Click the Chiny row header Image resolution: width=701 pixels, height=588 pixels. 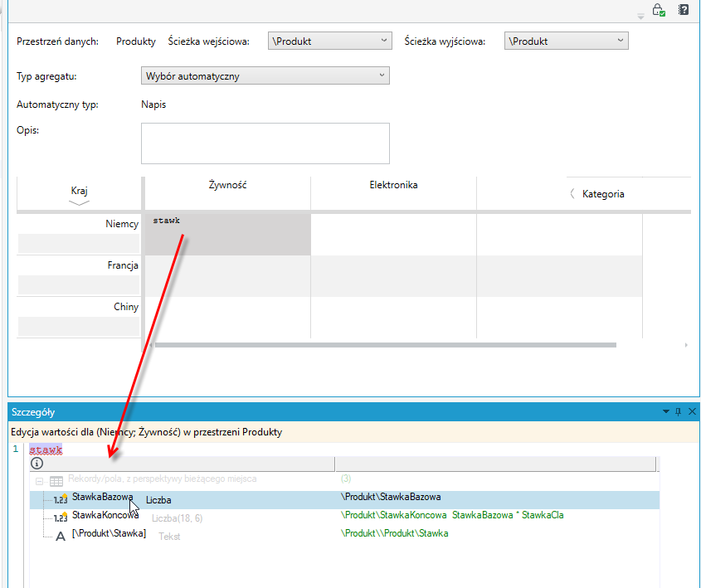coord(125,307)
